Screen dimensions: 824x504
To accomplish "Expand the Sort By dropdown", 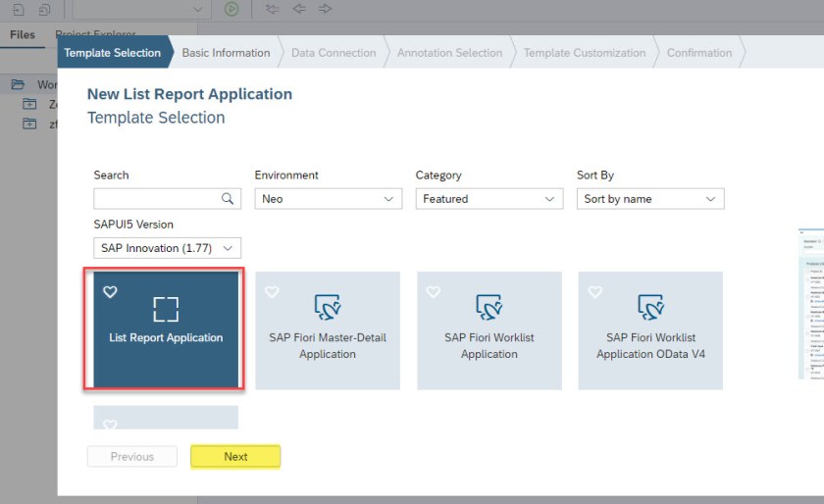I will (x=649, y=199).
